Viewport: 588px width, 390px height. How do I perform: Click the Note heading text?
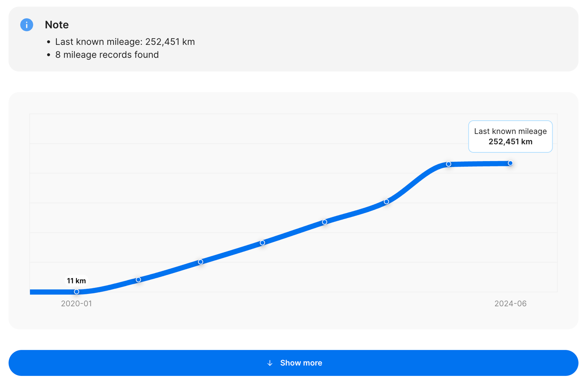(57, 25)
